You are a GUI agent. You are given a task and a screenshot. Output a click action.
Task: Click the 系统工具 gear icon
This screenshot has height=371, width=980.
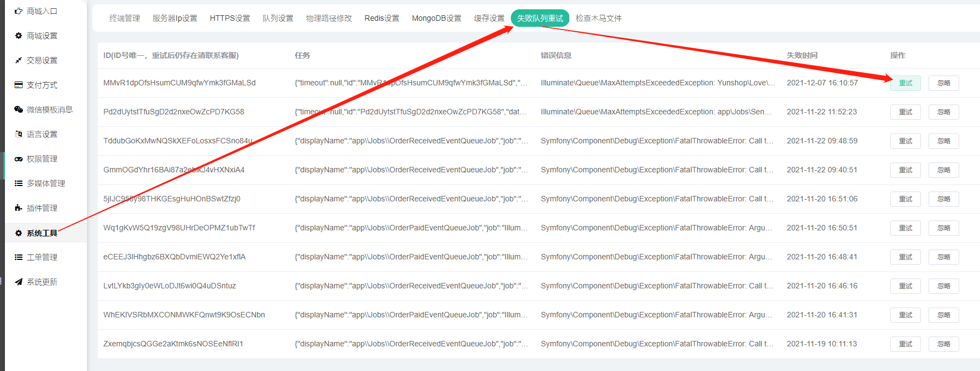pyautogui.click(x=19, y=233)
